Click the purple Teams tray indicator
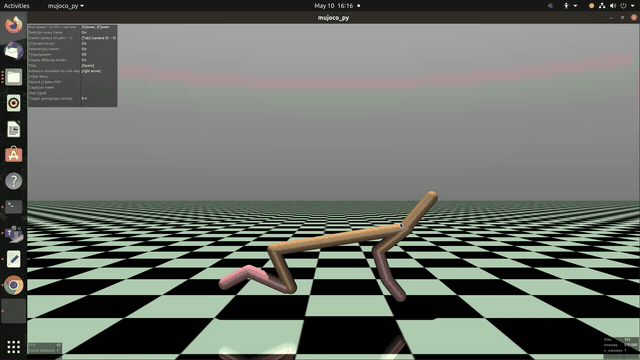Screen dimensions: 640x360 (x=551, y=6)
